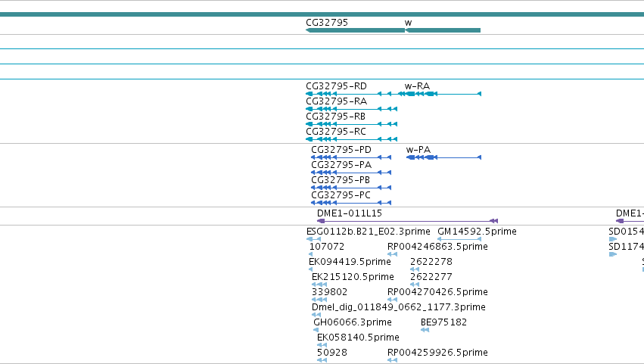Viewport: 644px width, 364px height.
Task: Click the BE975182 feature label
Action: 443,322
